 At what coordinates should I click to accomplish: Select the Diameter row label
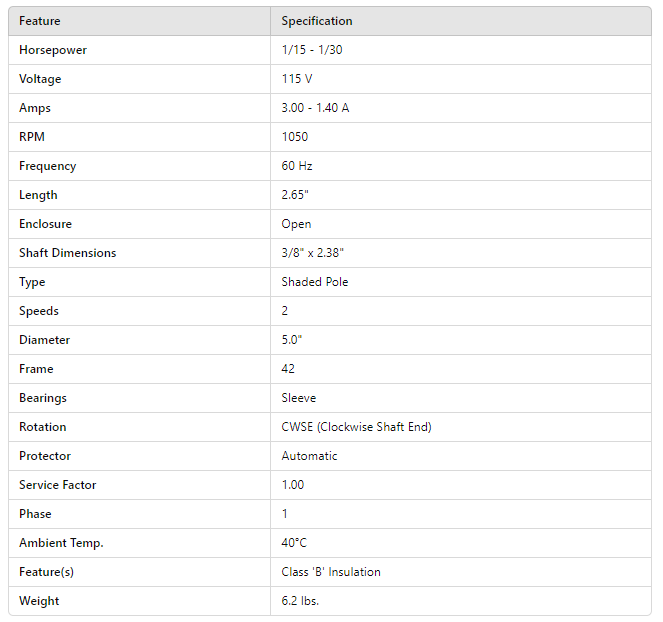point(44,340)
